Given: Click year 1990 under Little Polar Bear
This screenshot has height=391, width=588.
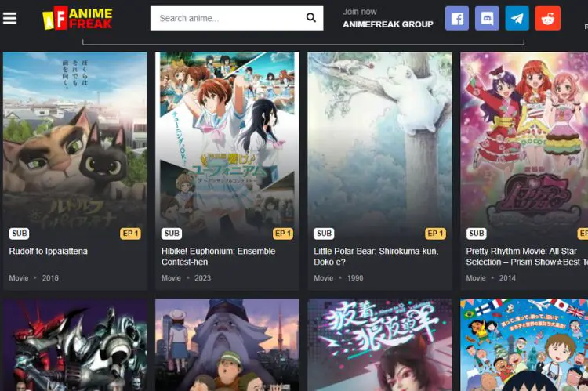Looking at the screenshot, I should (355, 278).
